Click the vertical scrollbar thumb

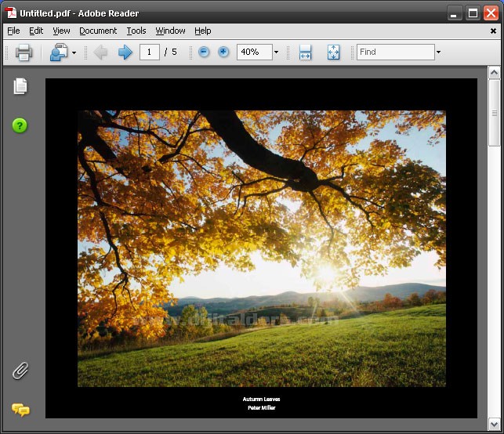(494, 113)
